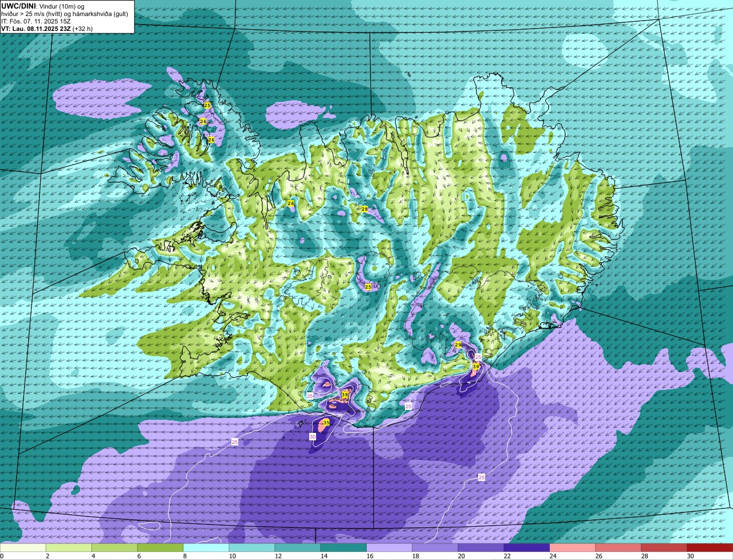Screen dimensions: 733x560
Task: Select the 8–10 m/s pale cyan legend swatch
Action: (x=206, y=548)
